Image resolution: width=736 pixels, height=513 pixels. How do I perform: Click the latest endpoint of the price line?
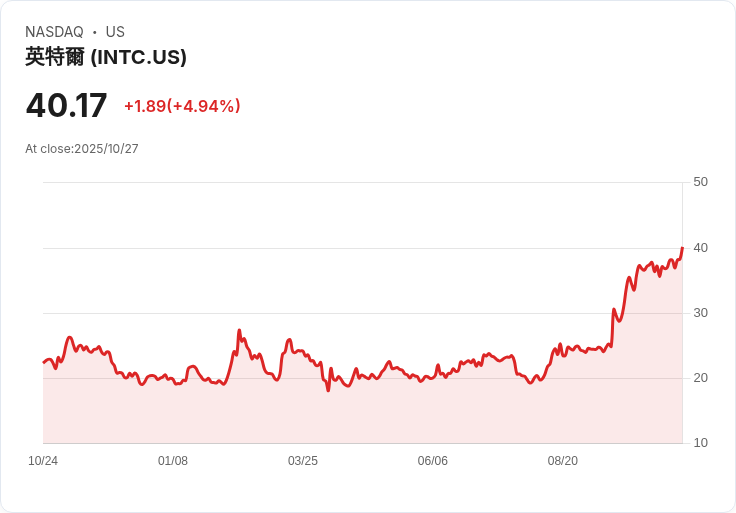[682, 248]
